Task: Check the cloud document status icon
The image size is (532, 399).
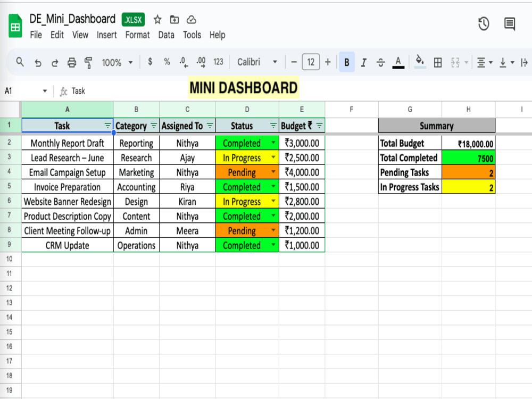Action: 192,20
